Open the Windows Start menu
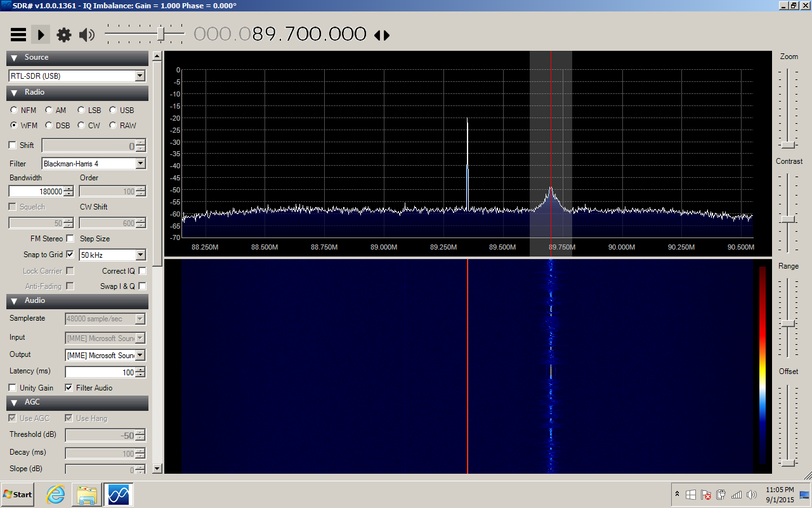Image resolution: width=812 pixels, height=508 pixels. pyautogui.click(x=18, y=494)
